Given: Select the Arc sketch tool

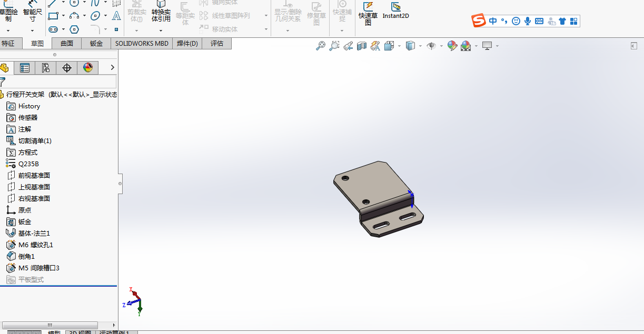Looking at the screenshot, I should click(74, 16).
